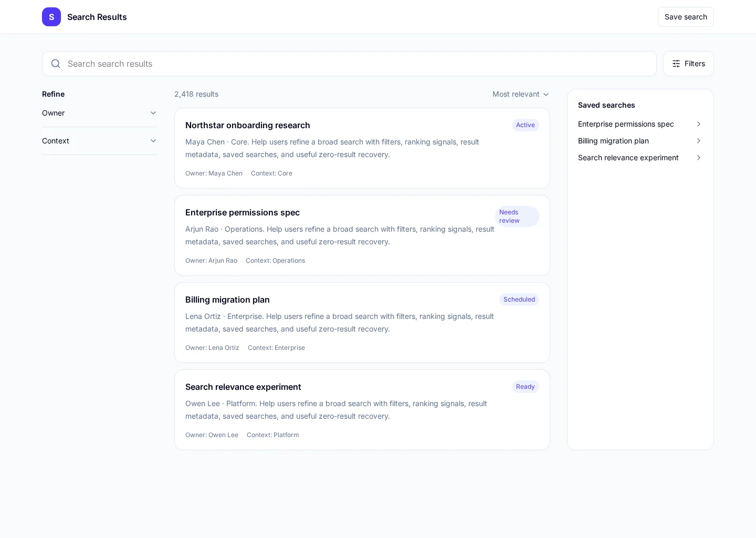Click the purple S app logo
756x538 pixels.
[51, 17]
